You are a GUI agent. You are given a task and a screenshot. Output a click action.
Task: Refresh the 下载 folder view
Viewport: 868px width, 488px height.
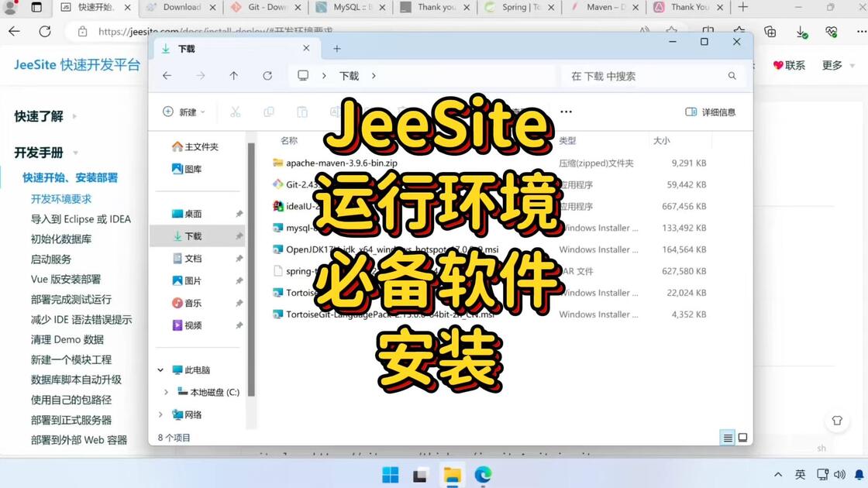point(267,76)
